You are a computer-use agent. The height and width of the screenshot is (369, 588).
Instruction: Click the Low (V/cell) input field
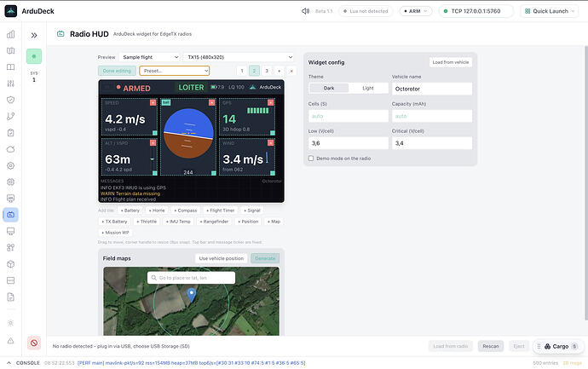tap(349, 143)
